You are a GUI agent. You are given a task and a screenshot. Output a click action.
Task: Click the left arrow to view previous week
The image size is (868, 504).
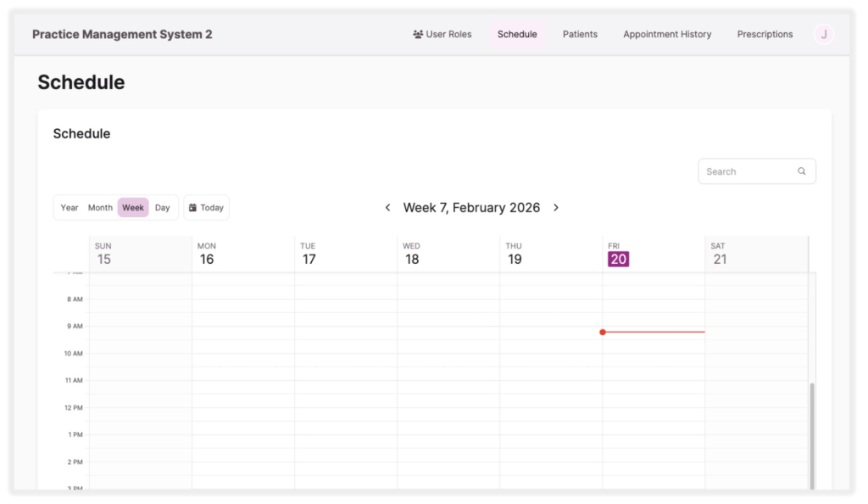pyautogui.click(x=387, y=207)
